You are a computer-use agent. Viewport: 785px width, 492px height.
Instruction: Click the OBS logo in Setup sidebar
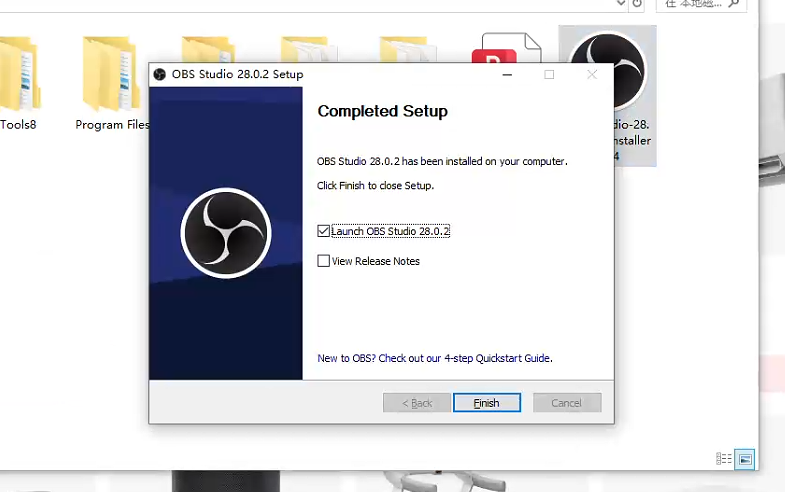pos(226,233)
